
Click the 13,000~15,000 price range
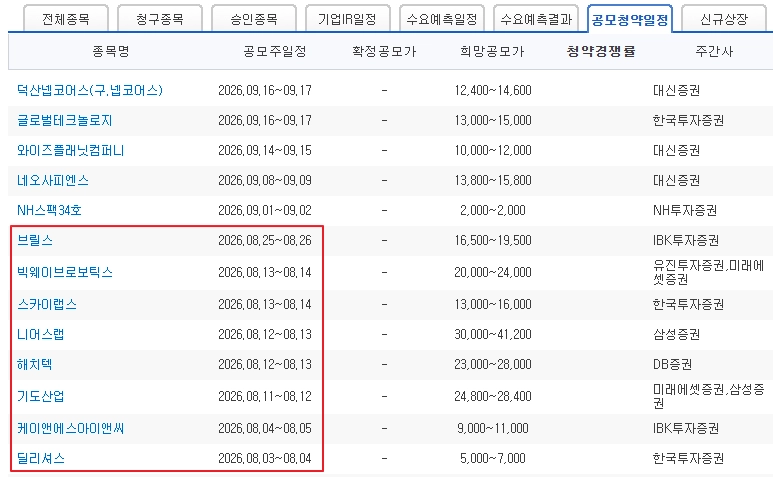[x=493, y=120]
